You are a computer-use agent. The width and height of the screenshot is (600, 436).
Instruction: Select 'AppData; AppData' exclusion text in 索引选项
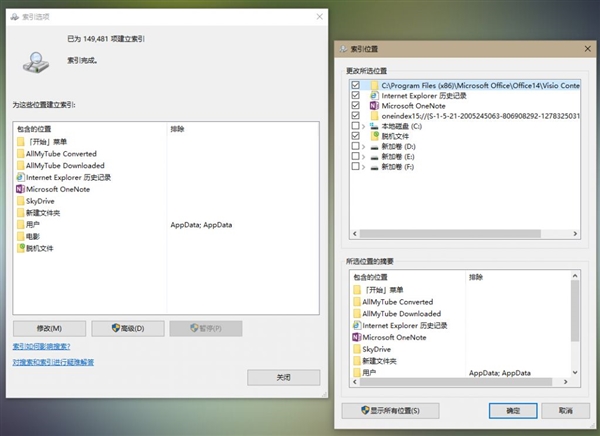pos(201,225)
